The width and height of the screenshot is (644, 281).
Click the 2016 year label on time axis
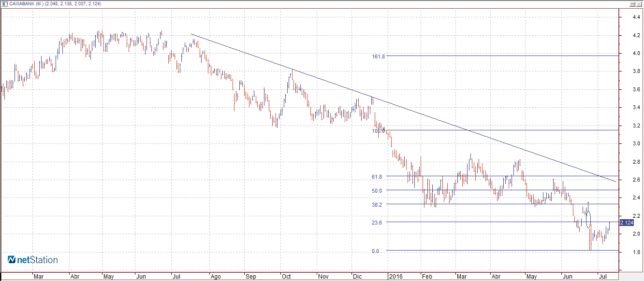(396, 277)
